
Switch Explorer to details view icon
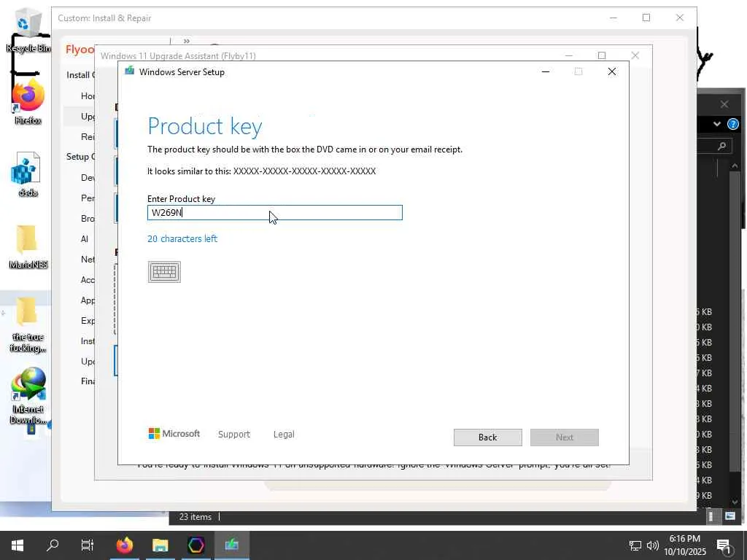tap(711, 516)
